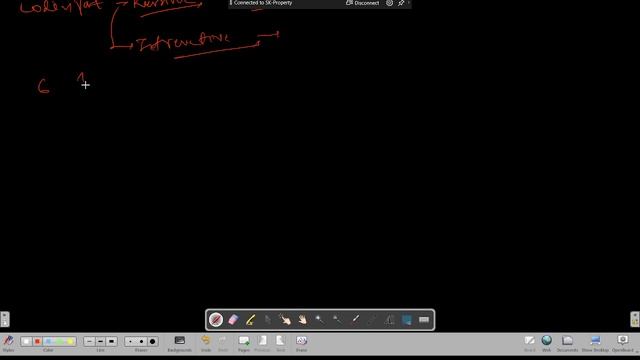This screenshot has height=360, width=640.
Task: Activate the hand scroll page tool
Action: coord(302,320)
